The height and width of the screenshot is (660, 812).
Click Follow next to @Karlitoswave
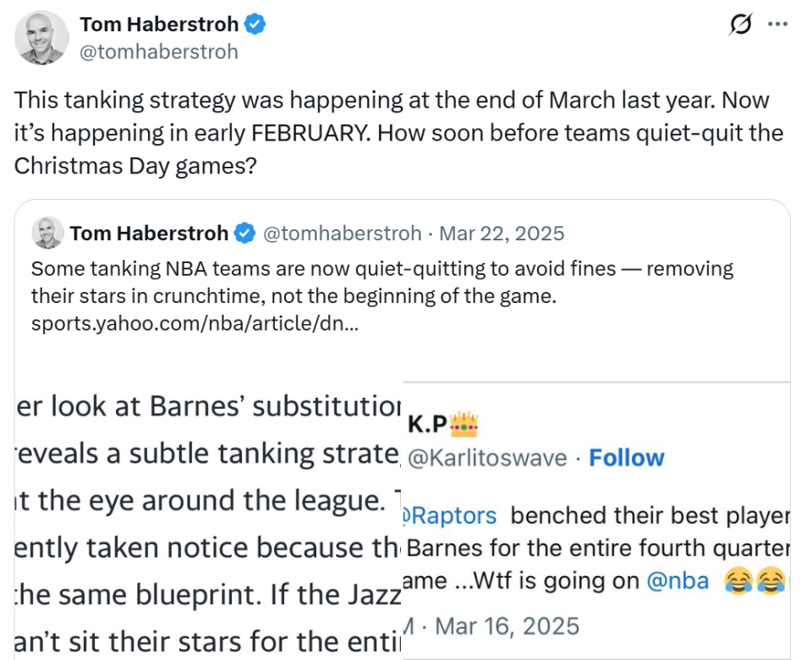coord(626,458)
